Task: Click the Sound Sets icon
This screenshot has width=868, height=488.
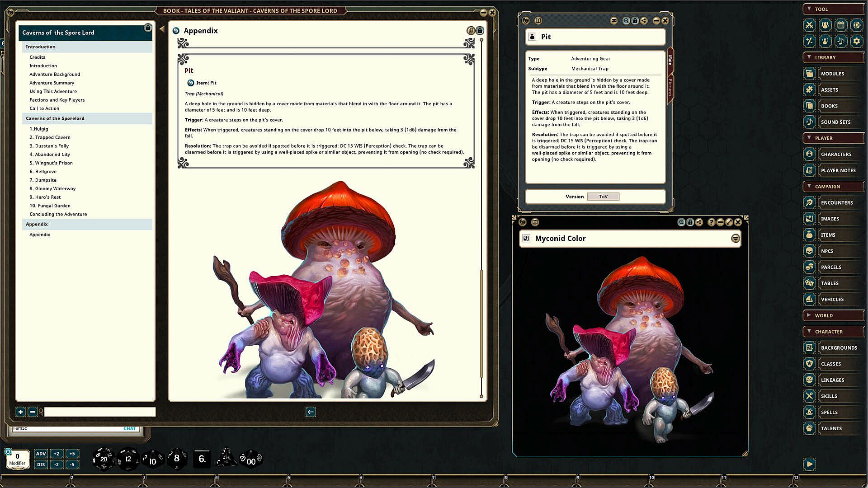Action: point(809,122)
